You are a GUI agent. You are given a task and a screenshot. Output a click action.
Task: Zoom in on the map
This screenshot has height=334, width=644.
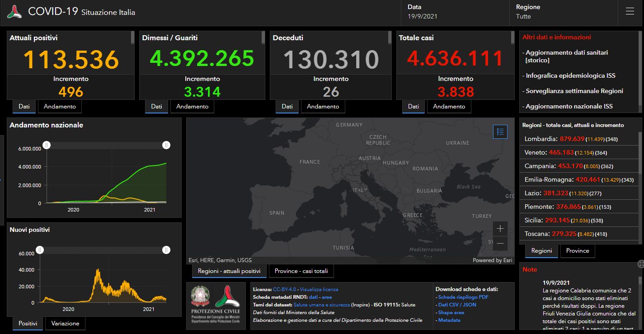[500, 229]
